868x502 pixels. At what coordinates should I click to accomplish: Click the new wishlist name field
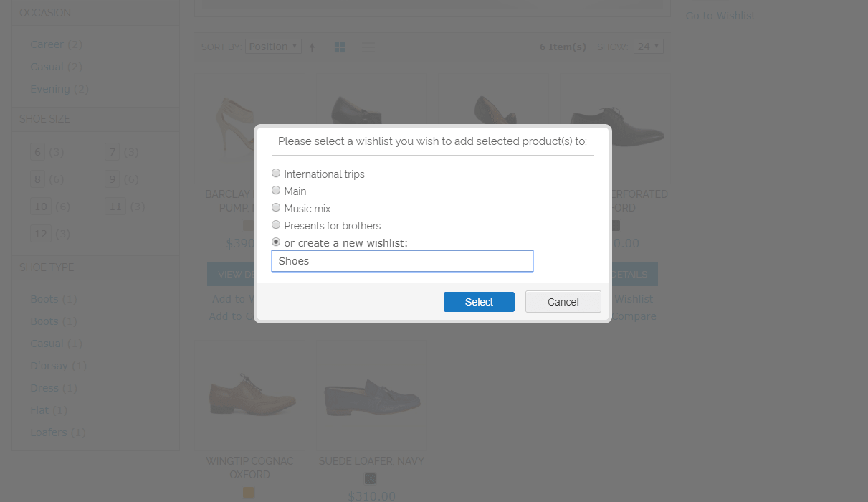point(402,261)
